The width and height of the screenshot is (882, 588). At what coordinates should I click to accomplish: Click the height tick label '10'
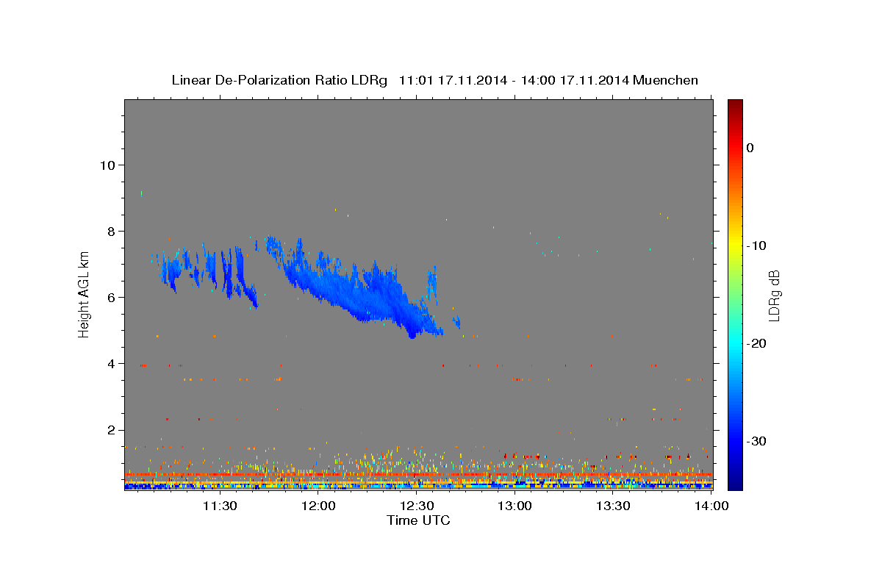tap(107, 165)
